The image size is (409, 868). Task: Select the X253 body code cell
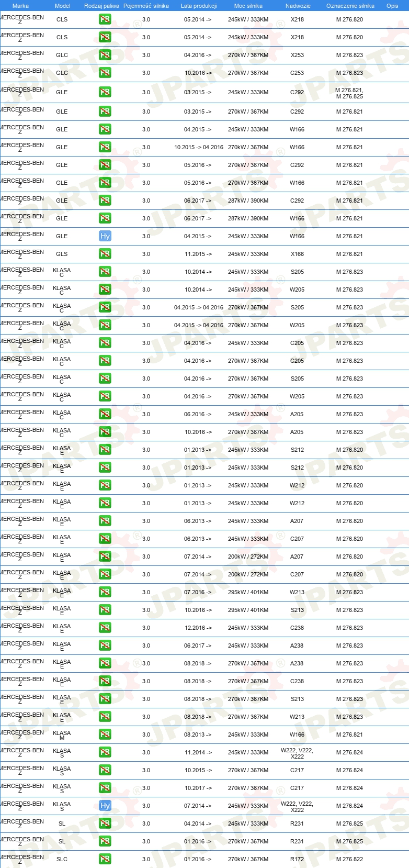click(297, 55)
